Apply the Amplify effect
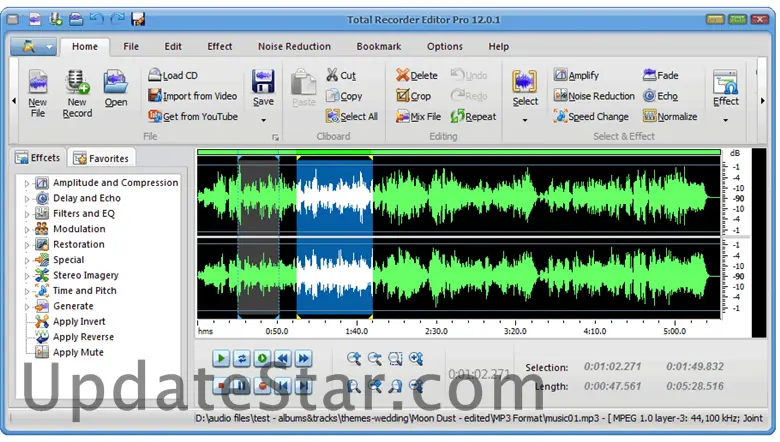 (x=576, y=75)
